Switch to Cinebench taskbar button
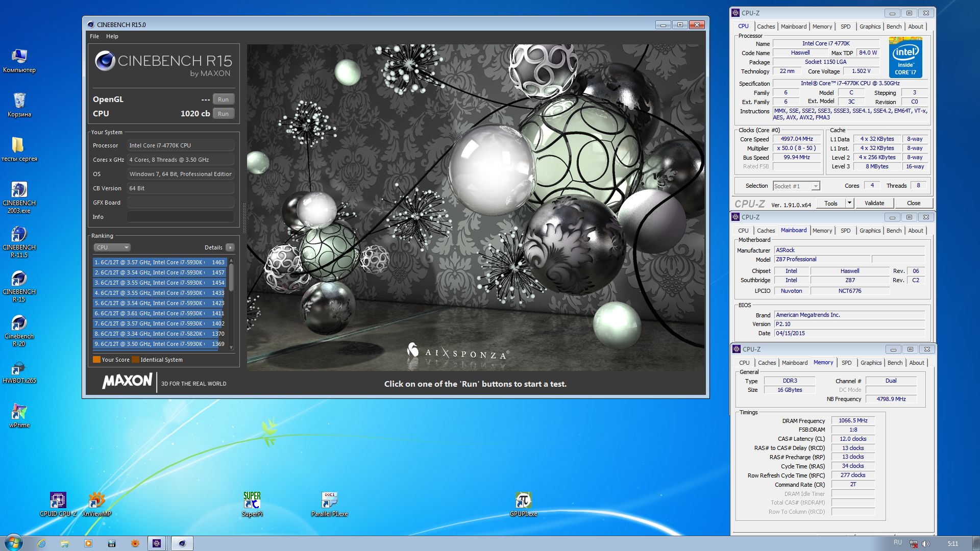The width and height of the screenshot is (980, 551). point(182,543)
